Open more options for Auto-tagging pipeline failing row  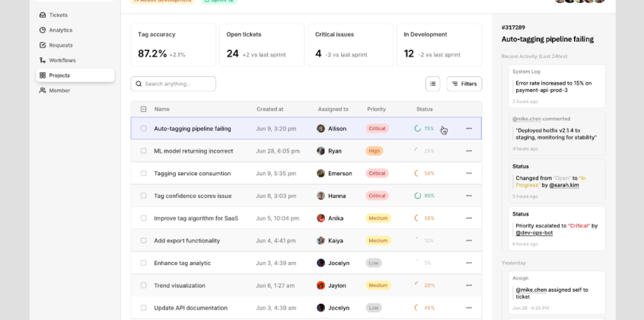tap(469, 128)
